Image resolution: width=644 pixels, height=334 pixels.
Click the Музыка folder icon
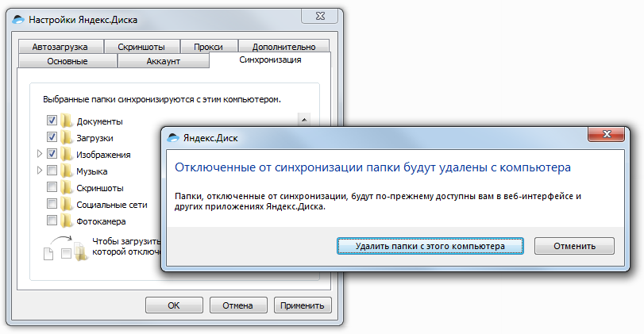click(67, 171)
